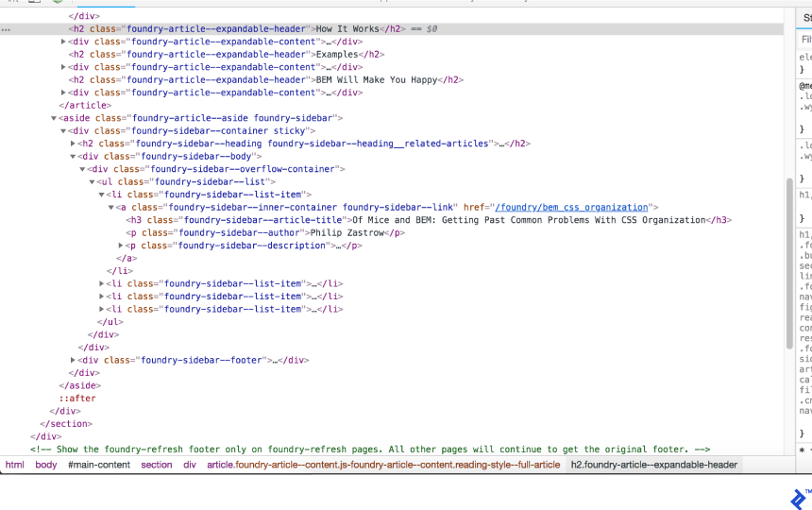
Task: Select the h3 foundry-sidebar--article-title row
Action: (429, 220)
